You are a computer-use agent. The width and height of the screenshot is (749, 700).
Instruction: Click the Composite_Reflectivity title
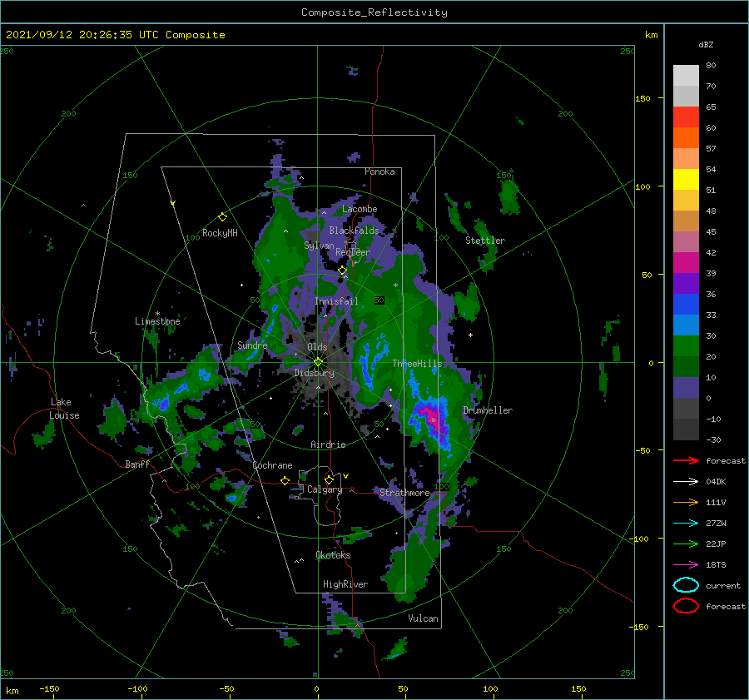point(374,12)
